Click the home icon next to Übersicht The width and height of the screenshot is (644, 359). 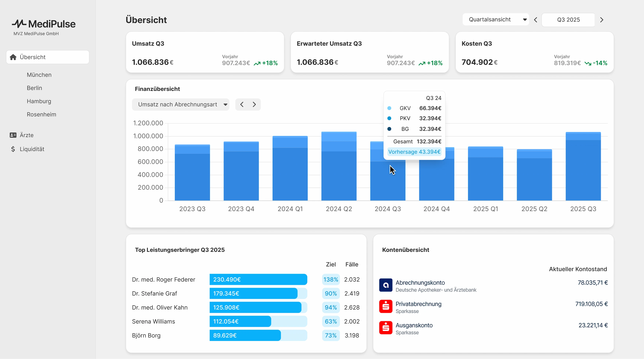13,57
